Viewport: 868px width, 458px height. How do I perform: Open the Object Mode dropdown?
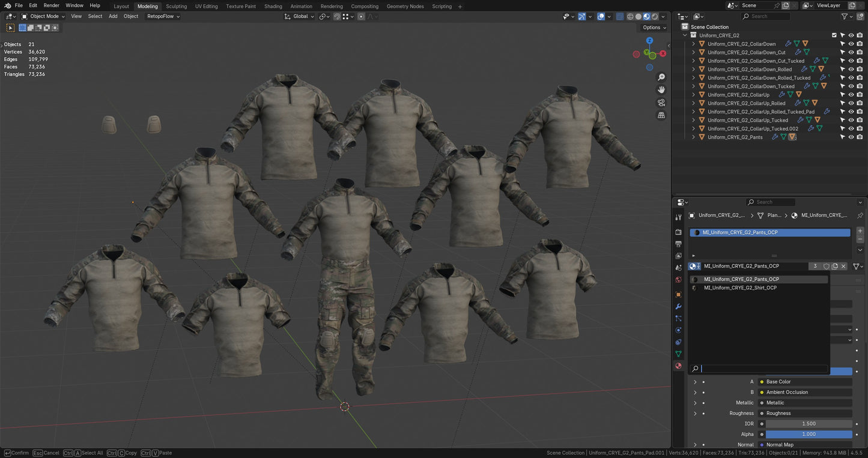43,16
